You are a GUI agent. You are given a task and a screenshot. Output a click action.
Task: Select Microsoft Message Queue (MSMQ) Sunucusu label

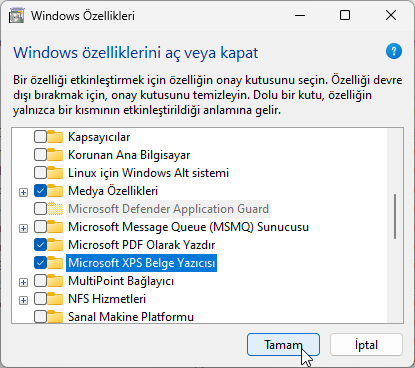coord(188,227)
